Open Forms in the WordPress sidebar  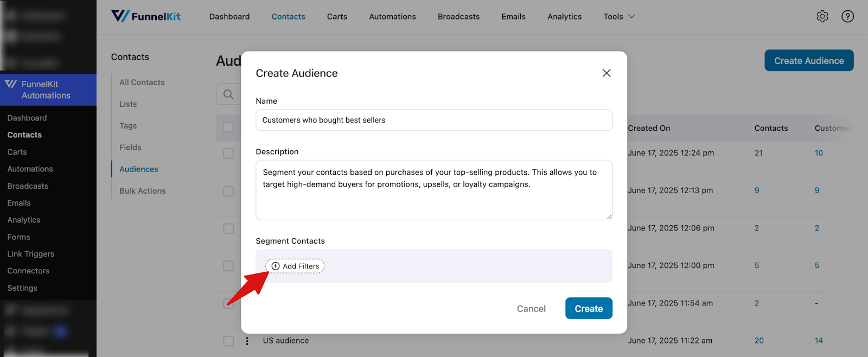pos(18,237)
